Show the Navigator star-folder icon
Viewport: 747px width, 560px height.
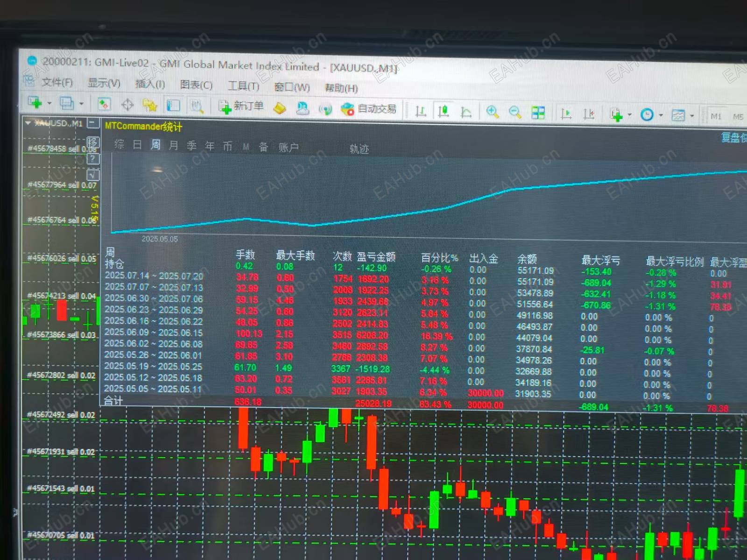(150, 105)
